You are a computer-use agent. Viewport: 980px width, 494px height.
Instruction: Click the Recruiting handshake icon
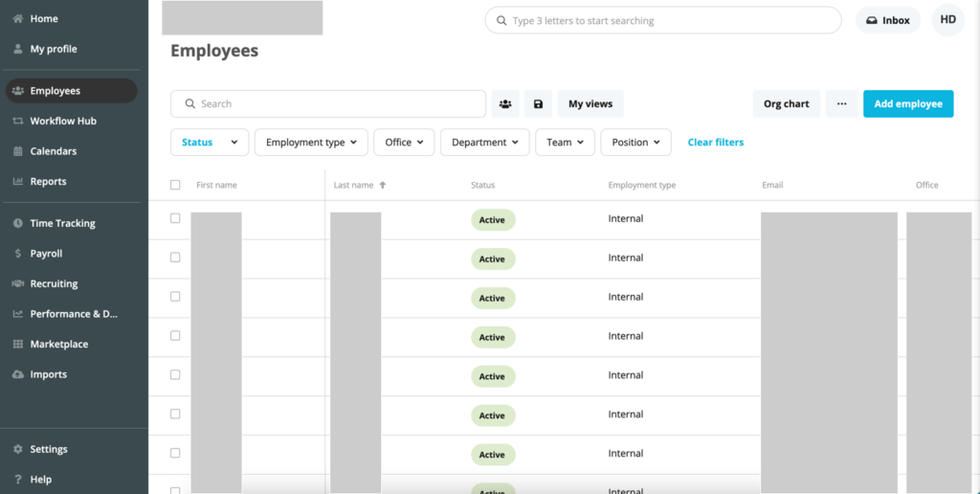(x=17, y=283)
